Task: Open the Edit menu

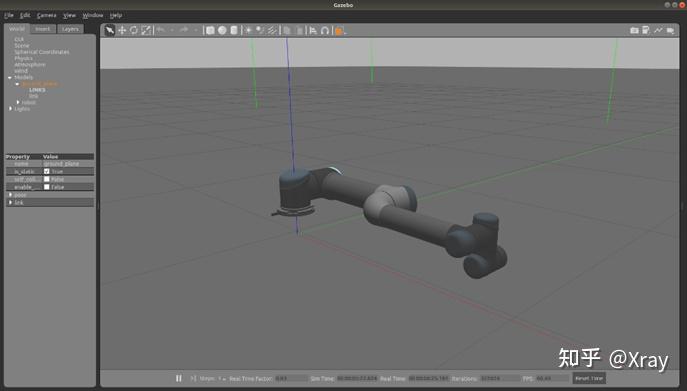Action: 25,15
